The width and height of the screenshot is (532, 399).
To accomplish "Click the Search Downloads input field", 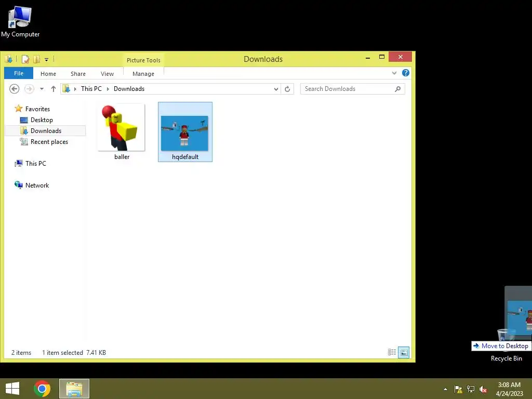I will click(x=353, y=89).
